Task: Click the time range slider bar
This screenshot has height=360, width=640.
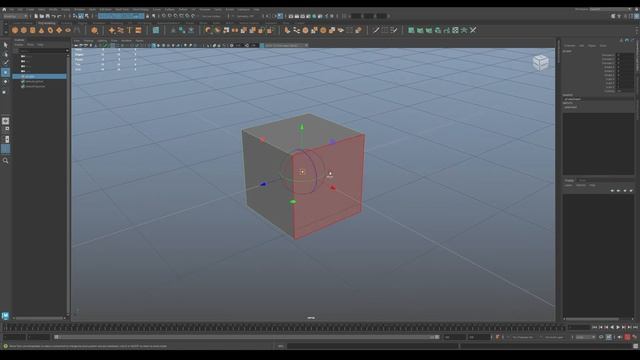Action: tap(247, 337)
